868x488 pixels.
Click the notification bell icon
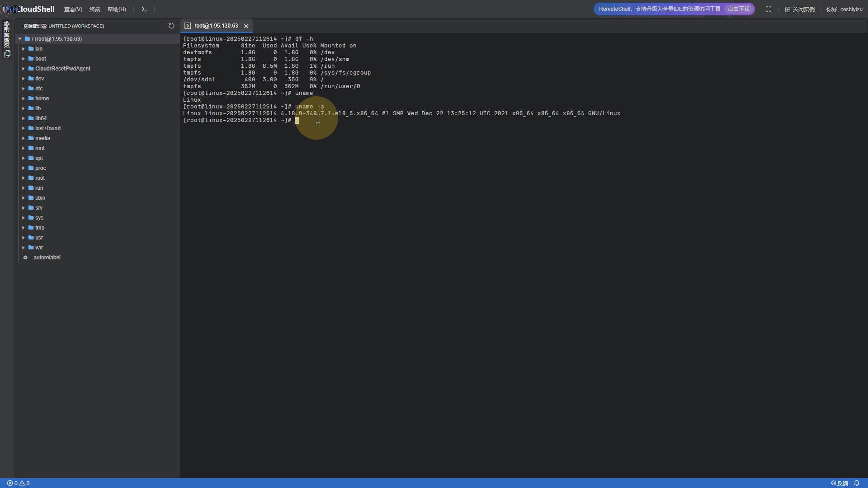(857, 483)
